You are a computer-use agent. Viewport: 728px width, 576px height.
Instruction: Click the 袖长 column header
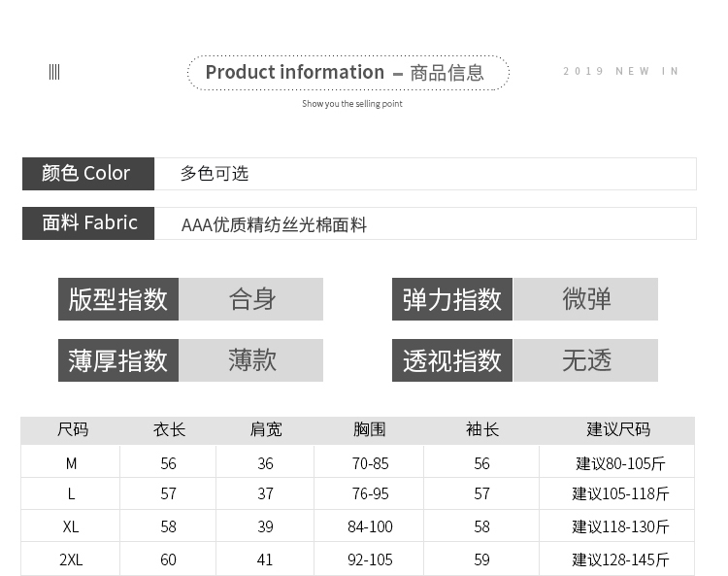point(482,429)
